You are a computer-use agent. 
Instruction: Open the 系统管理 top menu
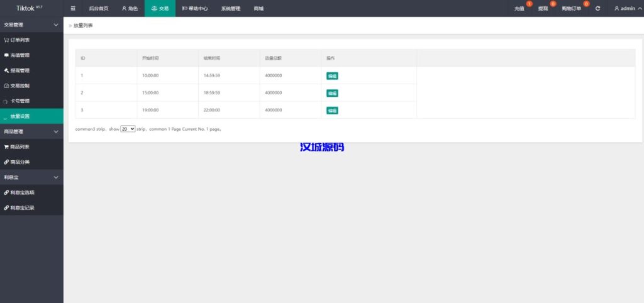tap(231, 9)
